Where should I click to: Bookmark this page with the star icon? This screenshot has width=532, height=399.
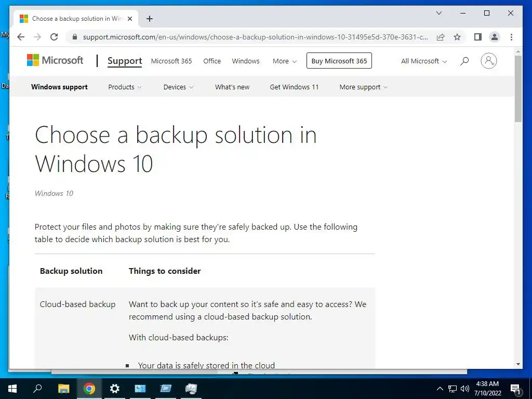pyautogui.click(x=457, y=37)
